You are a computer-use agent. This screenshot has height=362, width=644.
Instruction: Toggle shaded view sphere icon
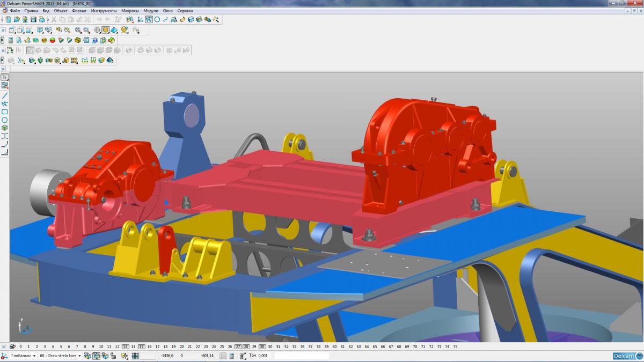106,30
